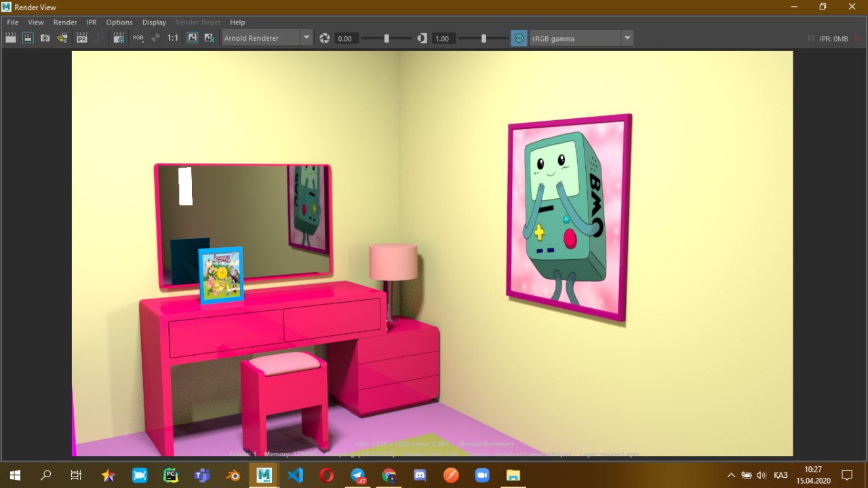Open Opera browser from the taskbar

click(x=327, y=475)
